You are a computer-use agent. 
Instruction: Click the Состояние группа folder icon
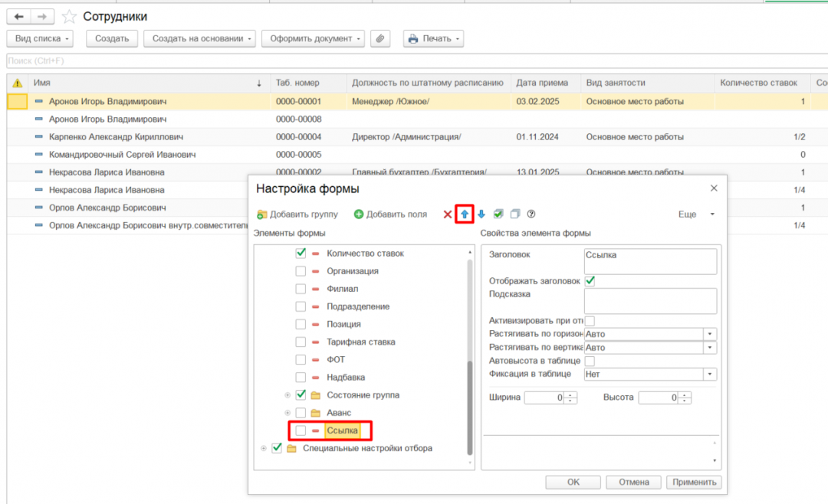click(316, 395)
